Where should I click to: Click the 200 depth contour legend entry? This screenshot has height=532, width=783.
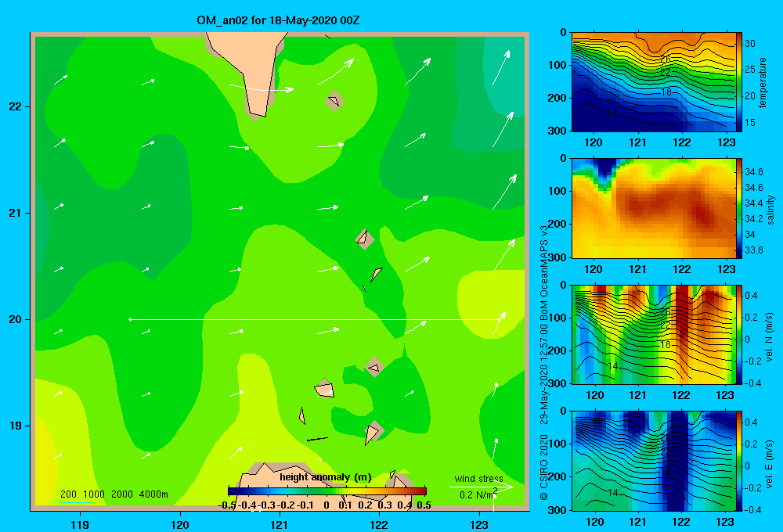68,494
